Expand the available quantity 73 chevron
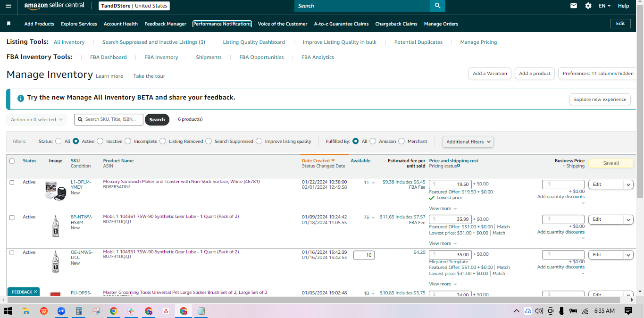Image resolution: width=644 pixels, height=318 pixels. pos(373,218)
